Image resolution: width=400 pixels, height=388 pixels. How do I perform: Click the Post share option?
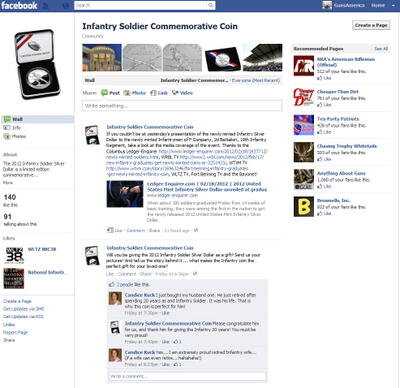click(110, 93)
